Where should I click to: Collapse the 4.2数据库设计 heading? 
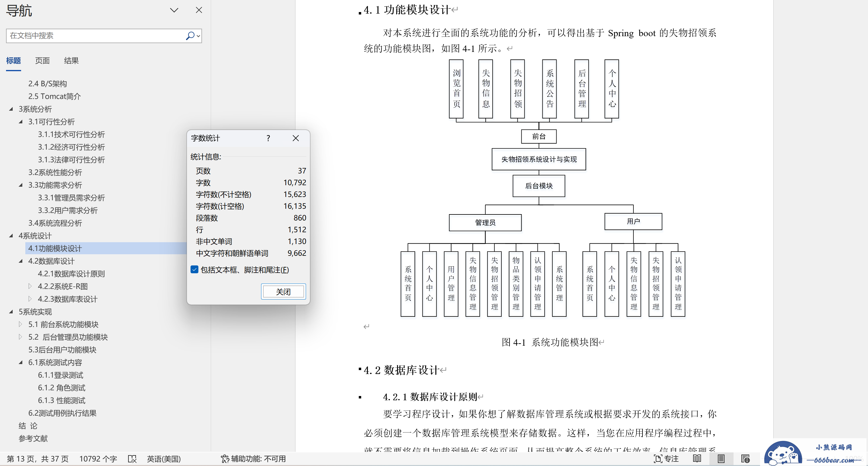coord(21,261)
